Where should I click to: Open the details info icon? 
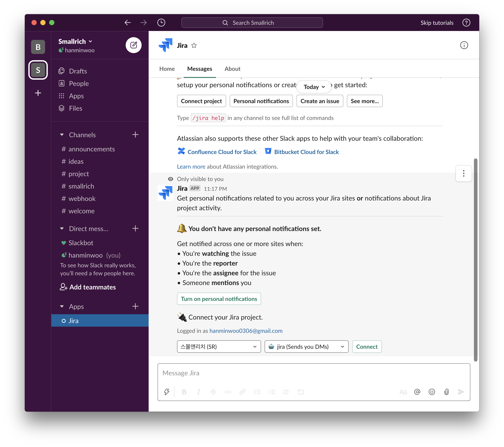(x=464, y=45)
